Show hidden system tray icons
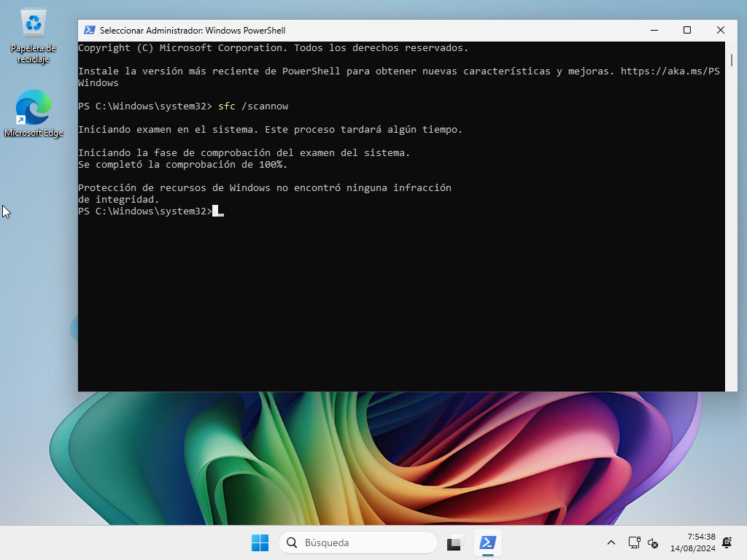 point(611,542)
